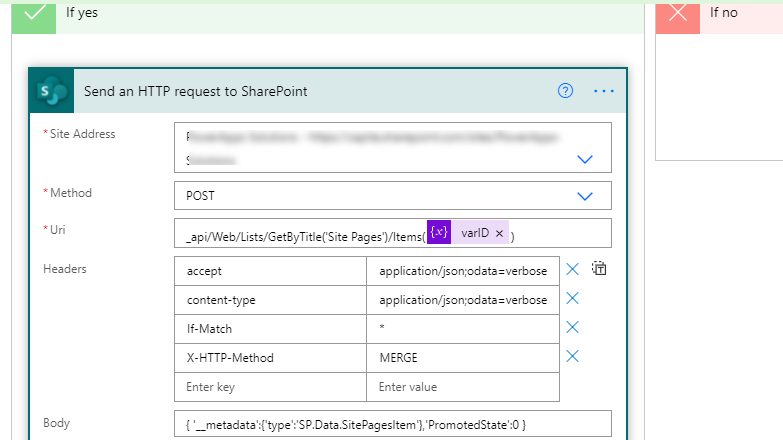This screenshot has height=440, width=783.
Task: Click the If yes branch label
Action: tap(82, 12)
